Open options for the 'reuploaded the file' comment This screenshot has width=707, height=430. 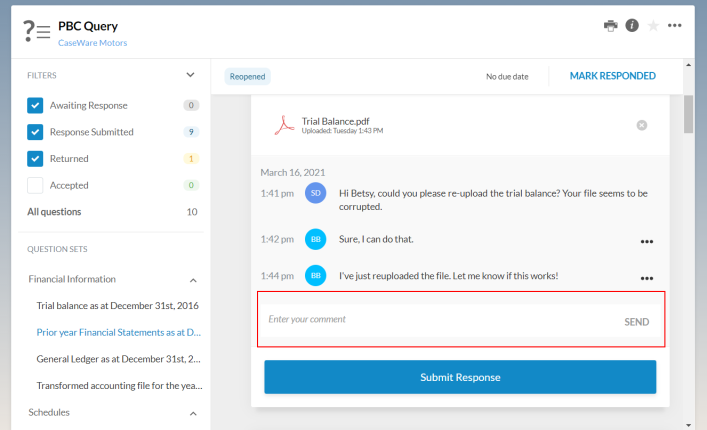point(647,278)
